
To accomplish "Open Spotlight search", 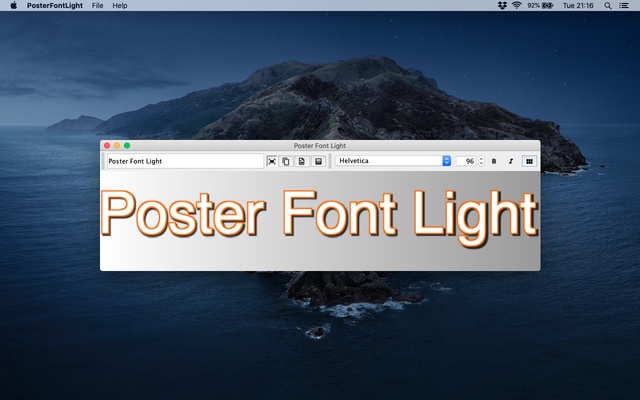I will (608, 5).
